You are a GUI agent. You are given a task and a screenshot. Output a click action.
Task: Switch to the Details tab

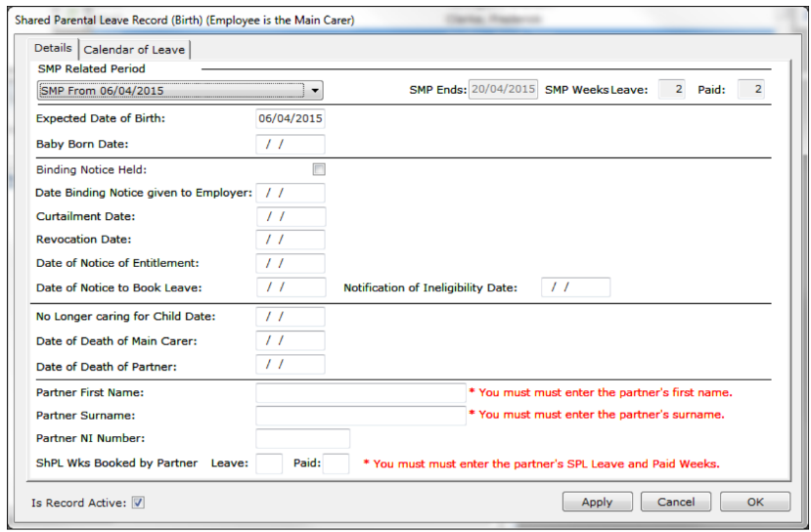(x=53, y=49)
